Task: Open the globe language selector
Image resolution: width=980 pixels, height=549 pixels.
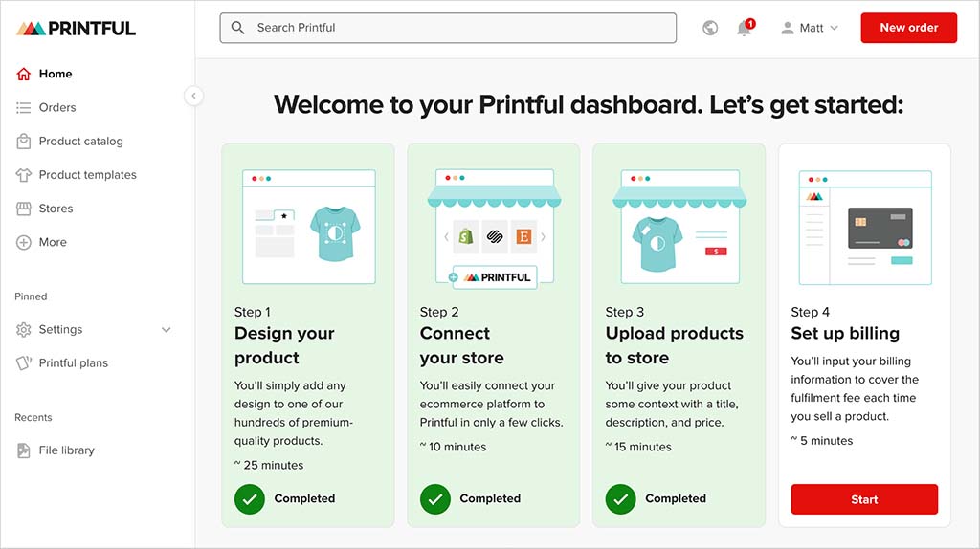Action: click(x=710, y=28)
